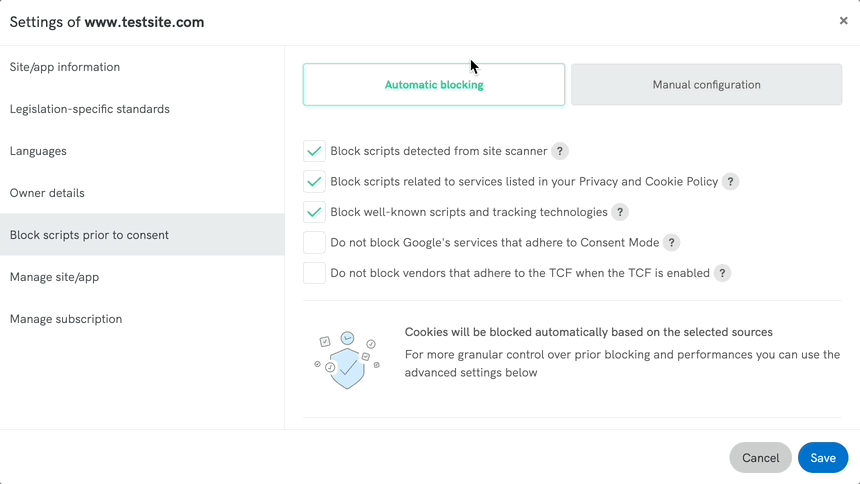The width and height of the screenshot is (860, 484).
Task: Enable Do not block Google's services checkbox
Action: tap(314, 243)
